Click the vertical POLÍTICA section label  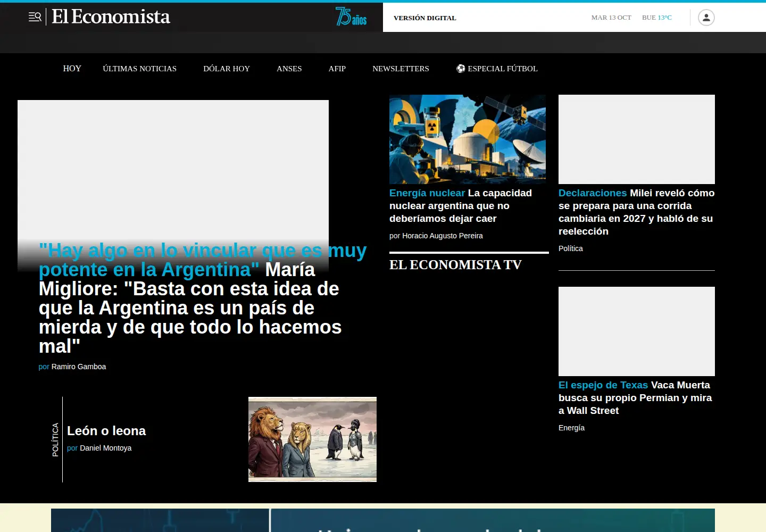(x=55, y=439)
